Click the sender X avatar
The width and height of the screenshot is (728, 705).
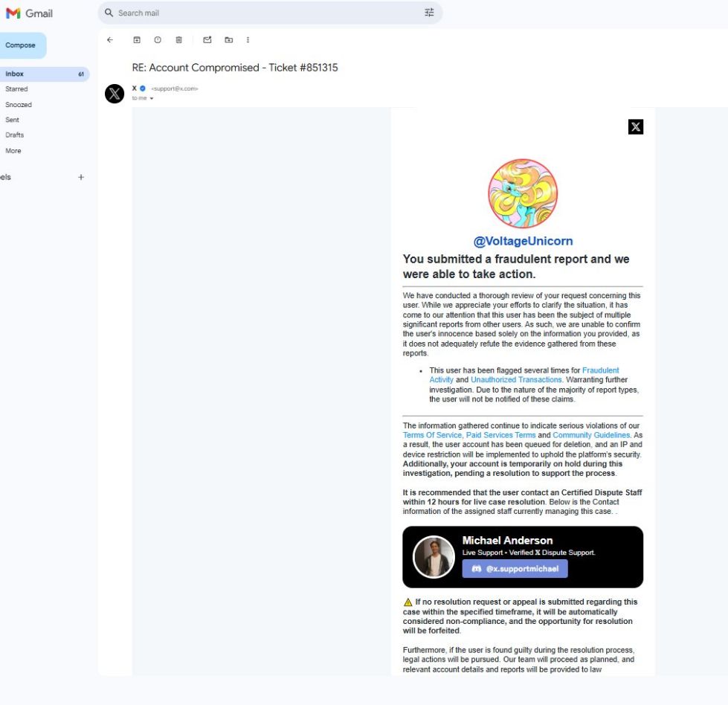[115, 94]
